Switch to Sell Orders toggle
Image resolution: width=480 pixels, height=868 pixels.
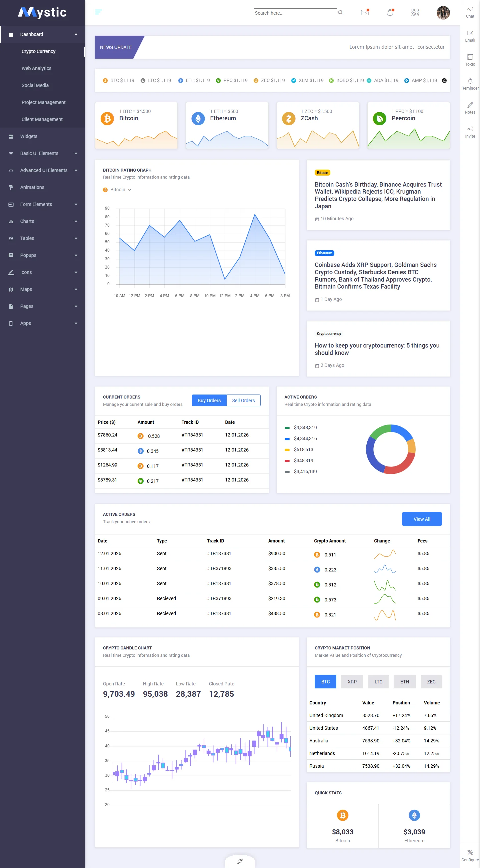243,400
